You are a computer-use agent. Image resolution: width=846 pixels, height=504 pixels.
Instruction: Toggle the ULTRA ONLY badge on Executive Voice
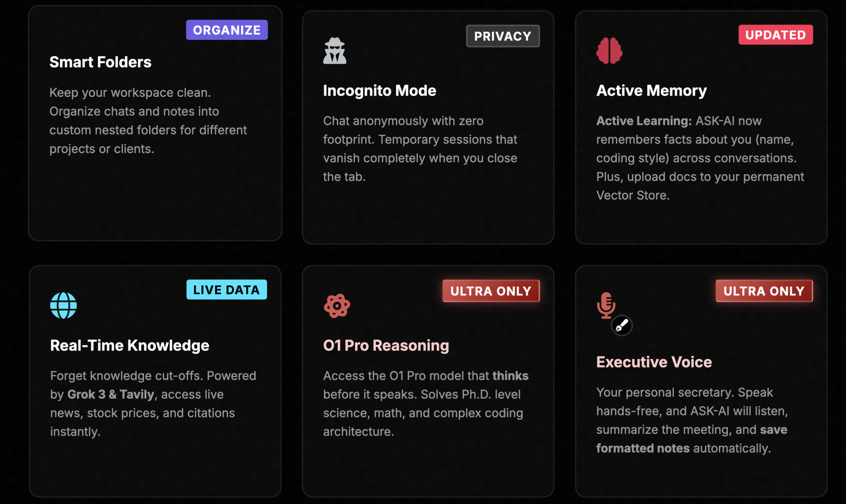click(764, 291)
